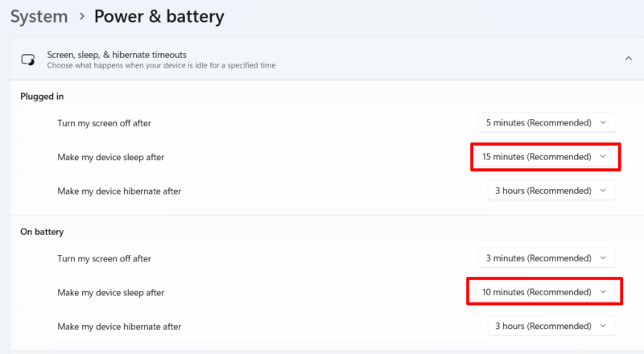644x354 pixels.
Task: Click "Turn my screen off after" label under Plugged in
Action: [104, 123]
